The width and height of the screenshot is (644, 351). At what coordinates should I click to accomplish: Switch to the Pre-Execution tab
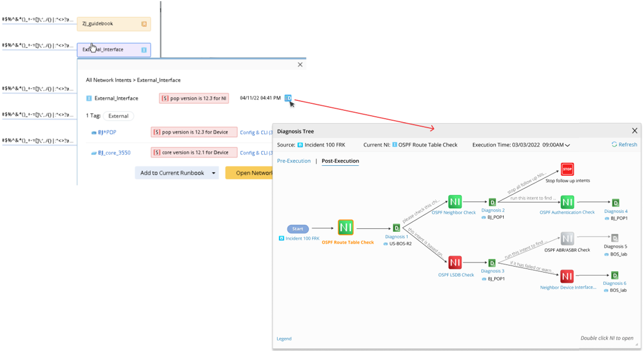pyautogui.click(x=294, y=161)
